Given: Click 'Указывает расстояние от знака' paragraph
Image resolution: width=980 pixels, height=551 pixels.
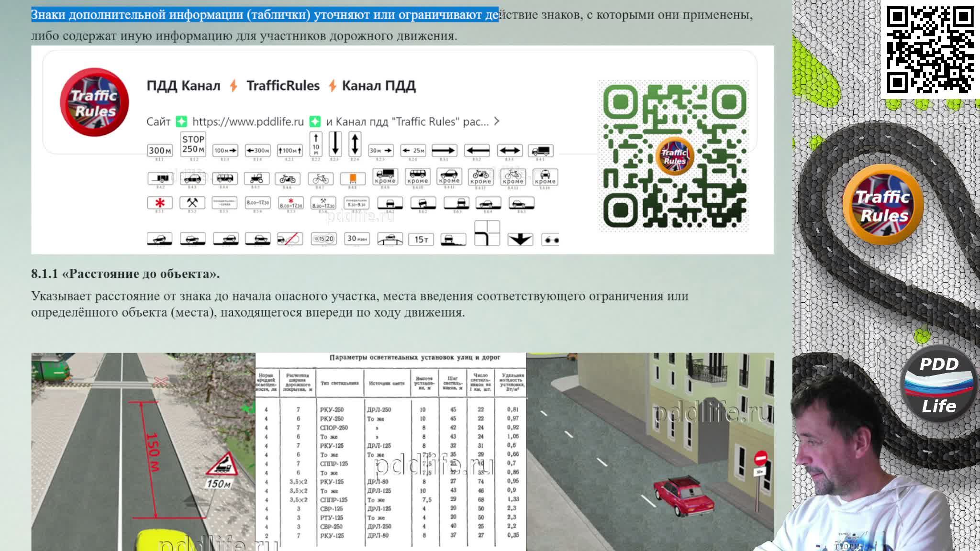Looking at the screenshot, I should point(360,304).
